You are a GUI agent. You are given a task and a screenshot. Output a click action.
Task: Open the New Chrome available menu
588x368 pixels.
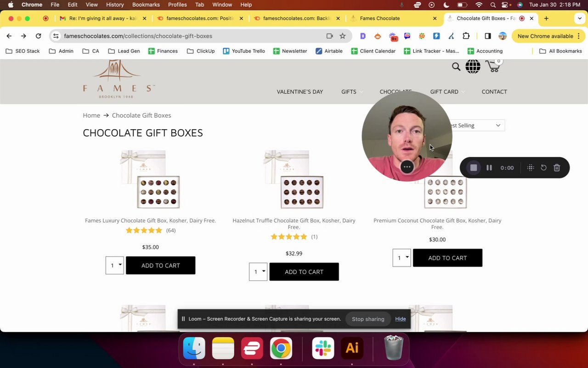pos(548,36)
